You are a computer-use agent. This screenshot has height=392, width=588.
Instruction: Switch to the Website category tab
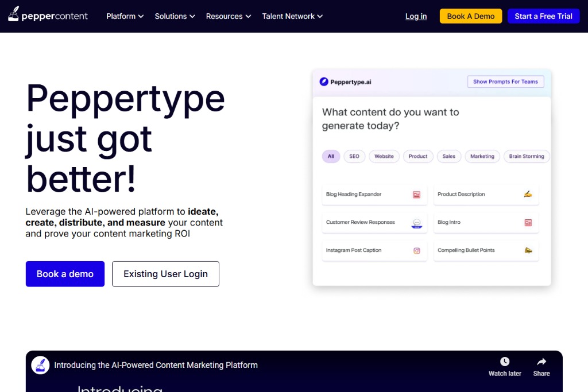click(384, 156)
